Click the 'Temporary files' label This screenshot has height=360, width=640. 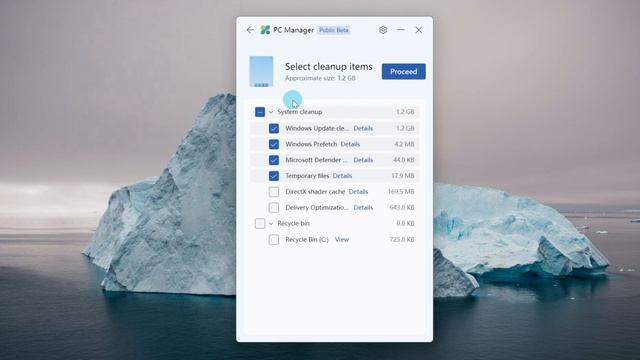tap(307, 176)
